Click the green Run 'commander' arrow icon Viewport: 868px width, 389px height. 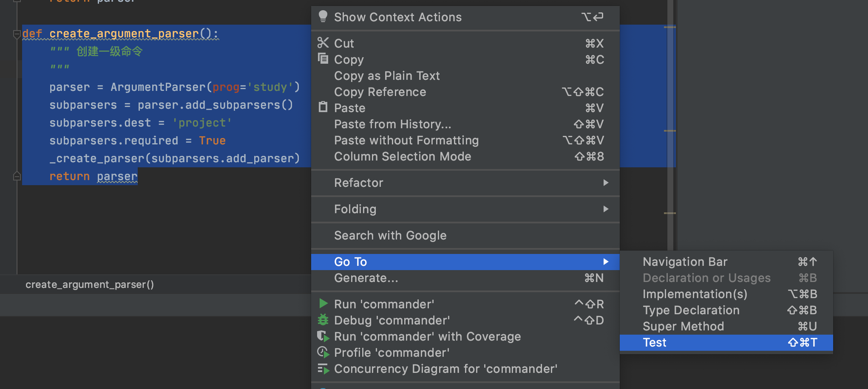[x=323, y=303]
